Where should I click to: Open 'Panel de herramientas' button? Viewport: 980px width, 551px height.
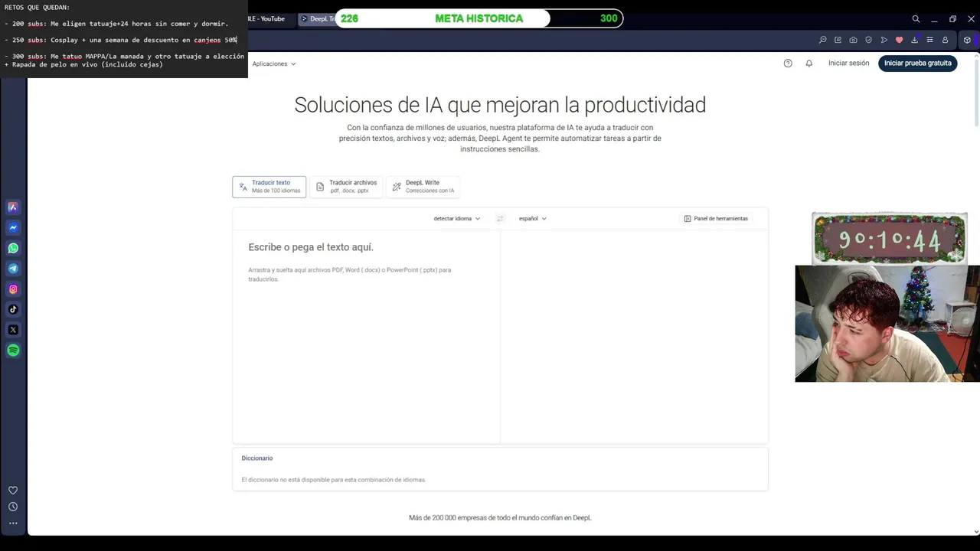coord(716,219)
